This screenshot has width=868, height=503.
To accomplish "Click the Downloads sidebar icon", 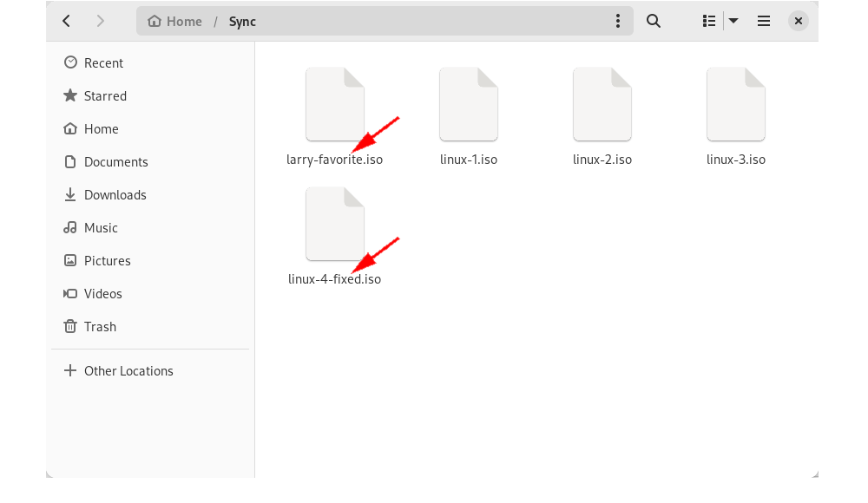I will click(x=70, y=195).
